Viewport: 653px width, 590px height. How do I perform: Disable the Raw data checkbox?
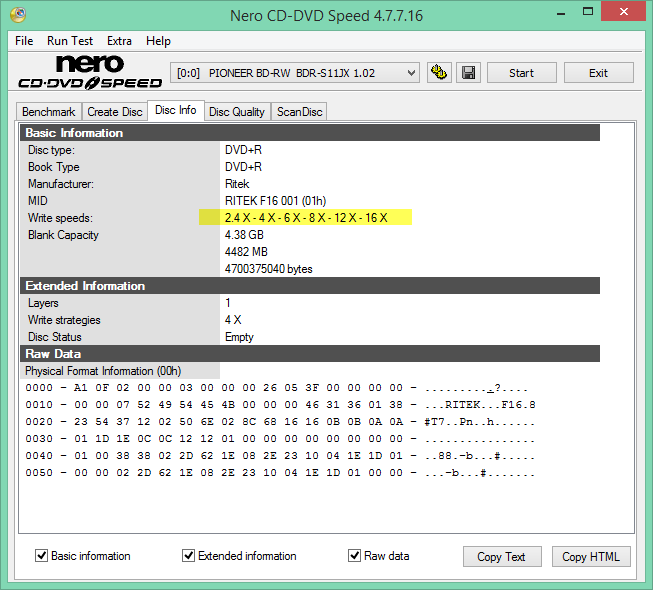pos(354,555)
